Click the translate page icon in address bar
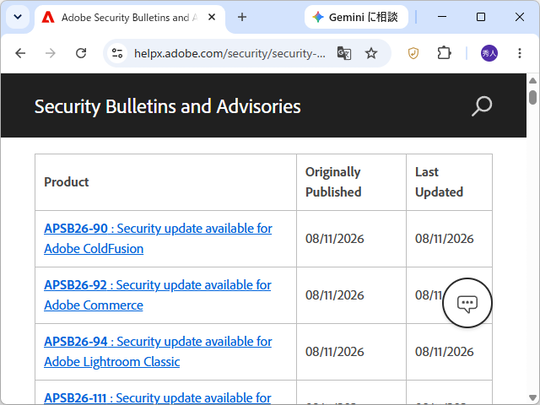 point(344,53)
